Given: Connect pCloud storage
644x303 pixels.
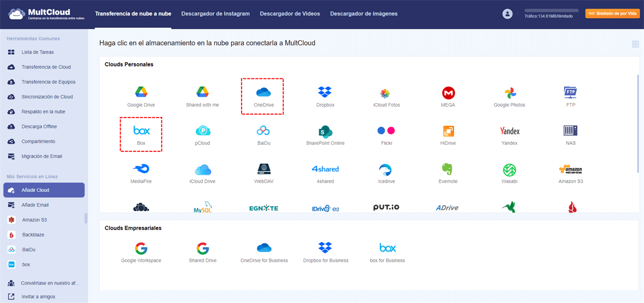Looking at the screenshot, I should [202, 135].
